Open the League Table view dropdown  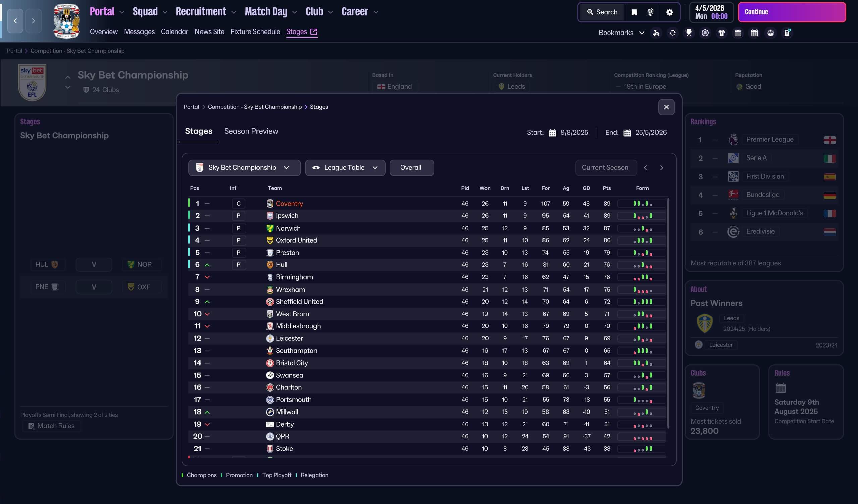click(345, 168)
